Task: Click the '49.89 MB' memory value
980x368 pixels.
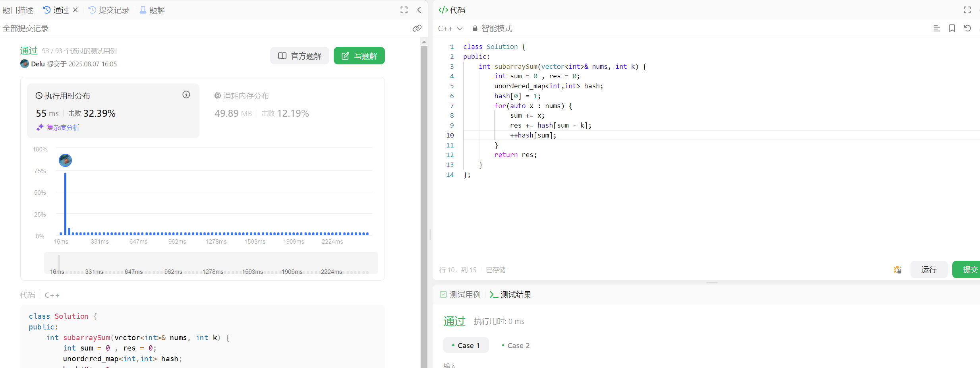Action: 233,113
